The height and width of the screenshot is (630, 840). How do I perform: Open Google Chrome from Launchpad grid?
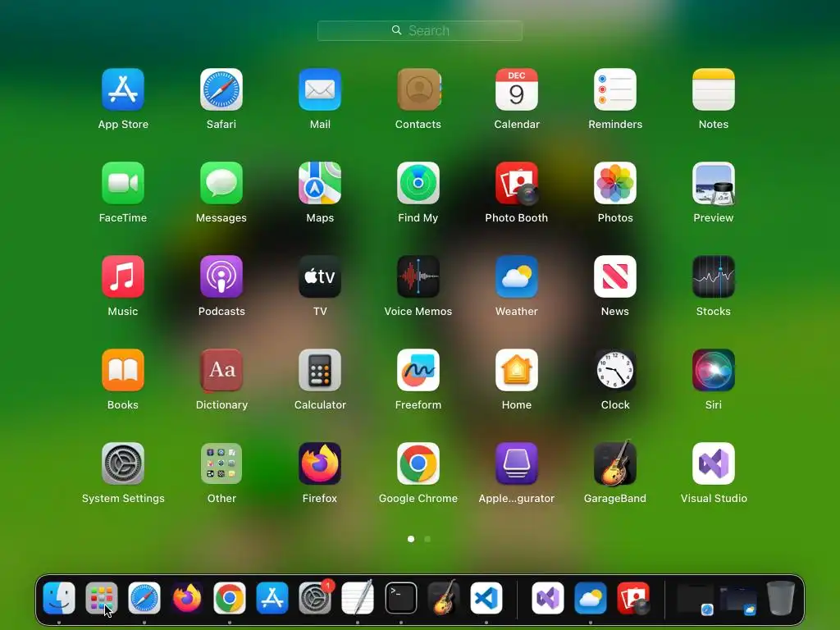coord(418,463)
